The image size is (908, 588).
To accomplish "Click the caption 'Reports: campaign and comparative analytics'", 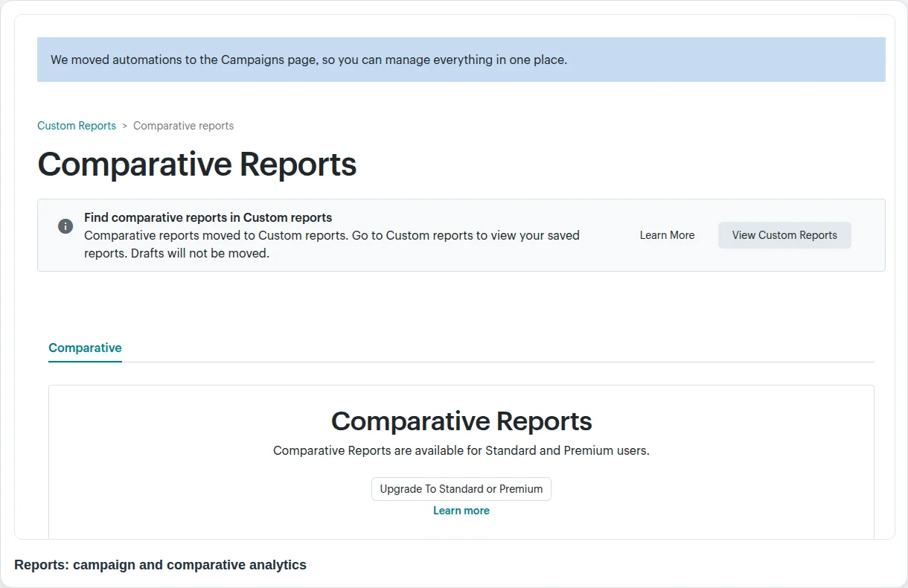I will tap(160, 565).
